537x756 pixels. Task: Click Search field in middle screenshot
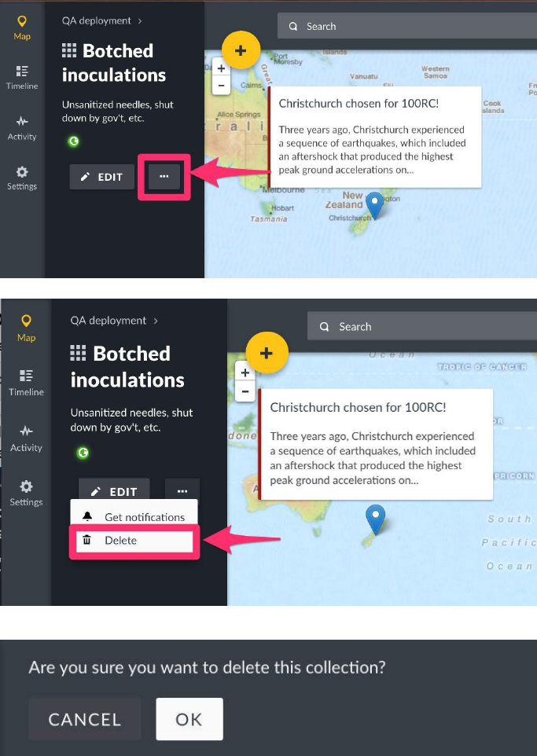point(421,326)
